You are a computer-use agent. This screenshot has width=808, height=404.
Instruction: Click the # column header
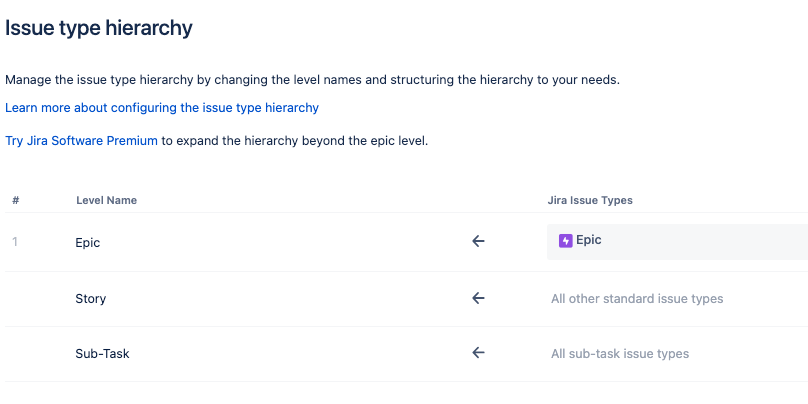(x=16, y=200)
